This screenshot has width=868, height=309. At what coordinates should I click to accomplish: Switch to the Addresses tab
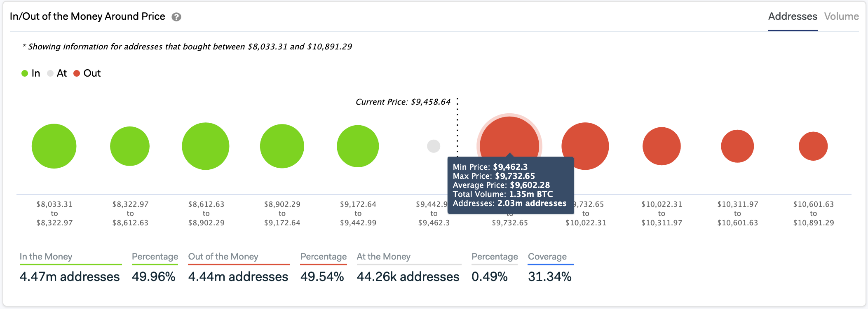click(x=792, y=16)
